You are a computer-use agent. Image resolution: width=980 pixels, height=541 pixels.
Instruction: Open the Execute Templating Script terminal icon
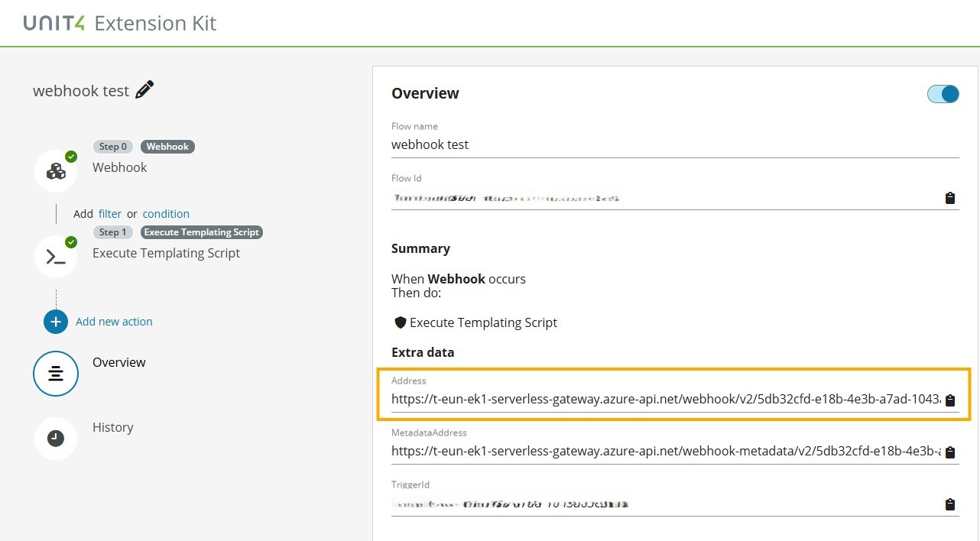(x=55, y=257)
